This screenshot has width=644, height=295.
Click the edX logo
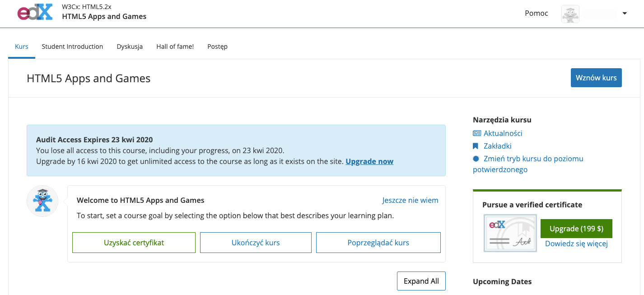(35, 13)
